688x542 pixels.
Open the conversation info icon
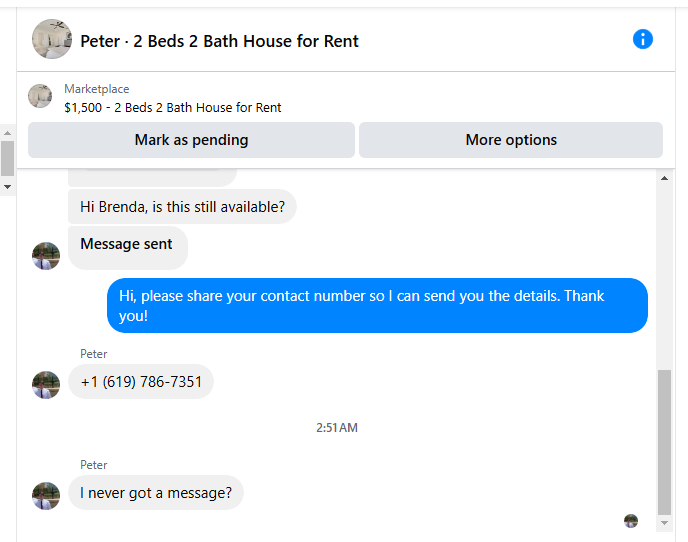pyautogui.click(x=642, y=39)
